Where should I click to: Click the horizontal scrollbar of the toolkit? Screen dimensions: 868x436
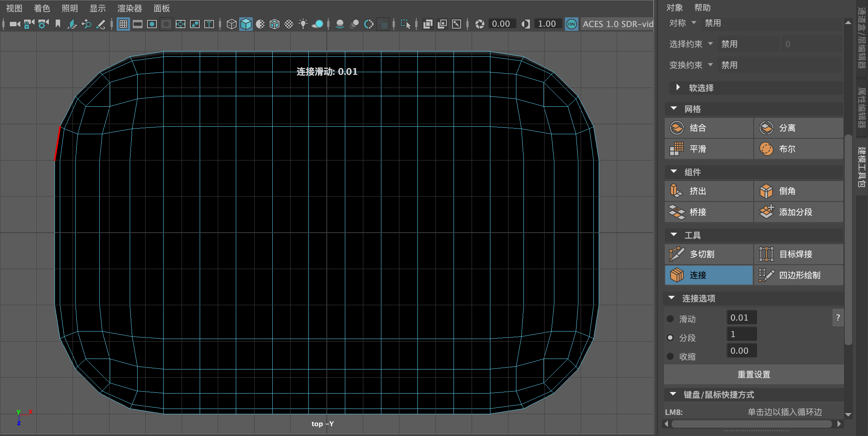(751, 424)
